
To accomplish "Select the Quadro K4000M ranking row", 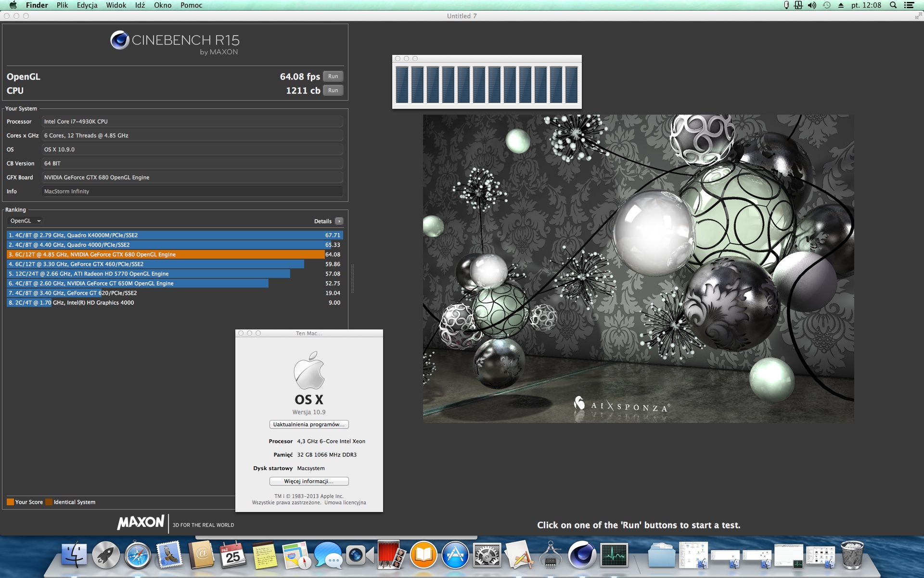I will (x=175, y=235).
